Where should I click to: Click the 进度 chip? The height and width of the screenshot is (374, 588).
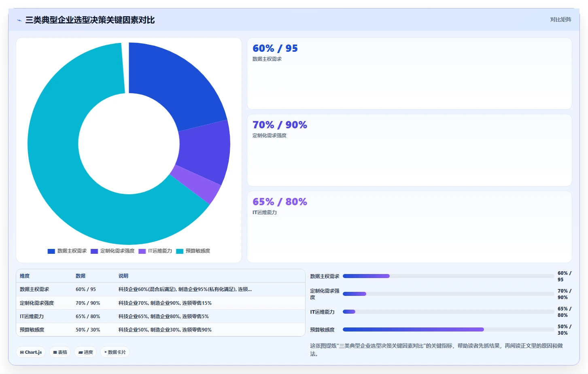(x=85, y=352)
